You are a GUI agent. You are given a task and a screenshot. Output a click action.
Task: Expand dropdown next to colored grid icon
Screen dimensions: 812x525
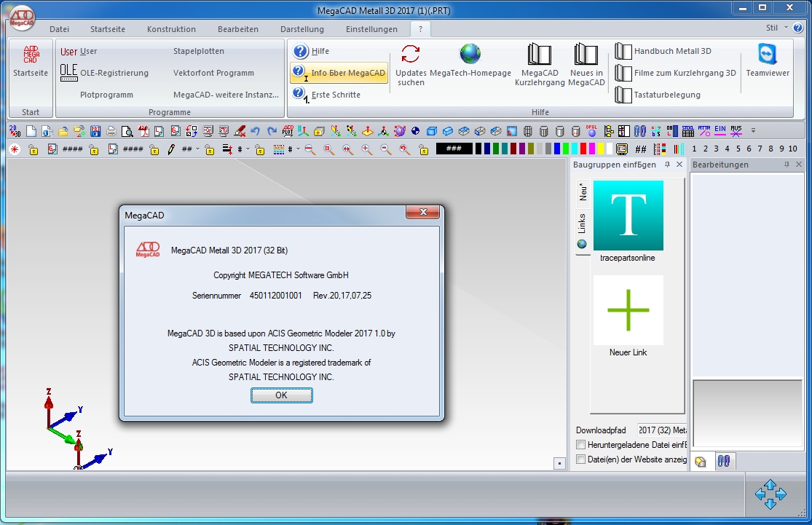point(298,149)
